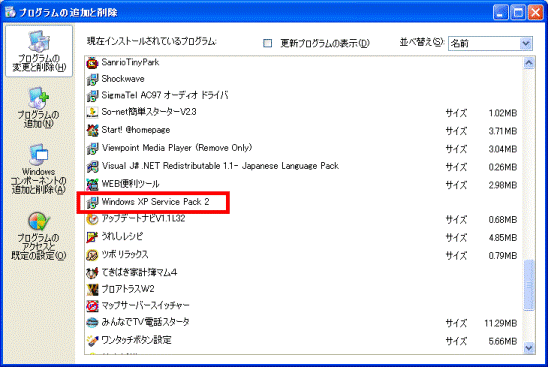Click the みんなでTV電話スタータ icon

pyautogui.click(x=92, y=323)
